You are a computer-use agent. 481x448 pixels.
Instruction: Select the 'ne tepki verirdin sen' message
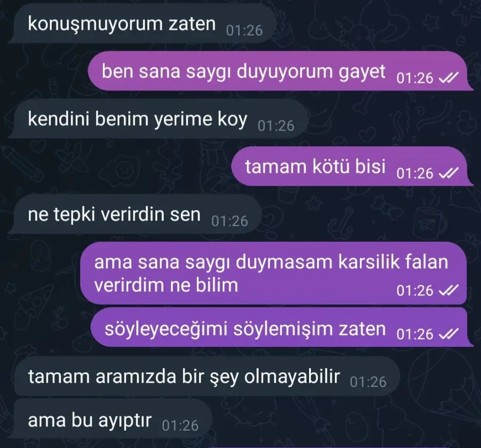[135, 214]
